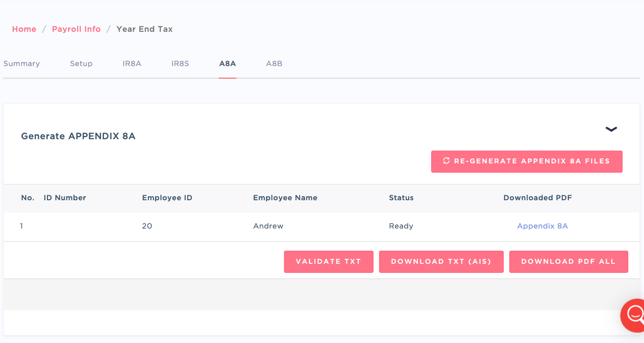
Task: Click the Status column header
Action: click(x=401, y=198)
